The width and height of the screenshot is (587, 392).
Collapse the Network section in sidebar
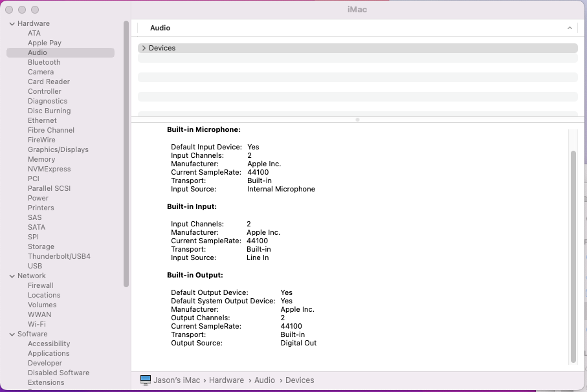pyautogui.click(x=12, y=276)
